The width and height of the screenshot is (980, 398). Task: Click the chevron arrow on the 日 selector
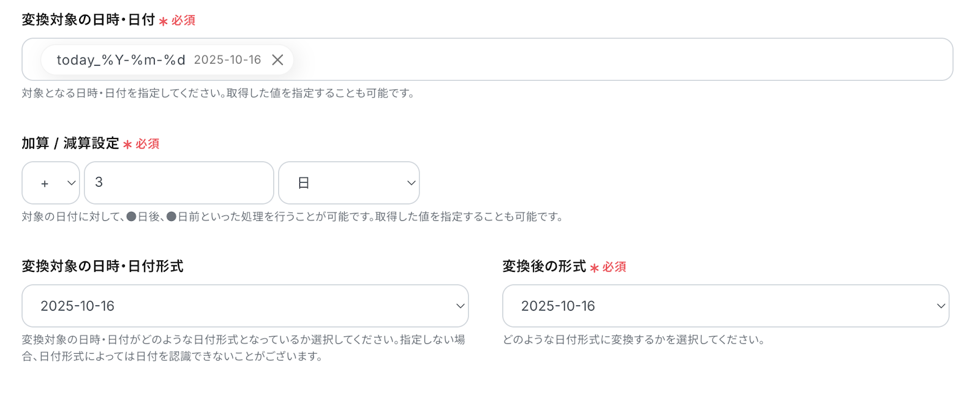[412, 183]
